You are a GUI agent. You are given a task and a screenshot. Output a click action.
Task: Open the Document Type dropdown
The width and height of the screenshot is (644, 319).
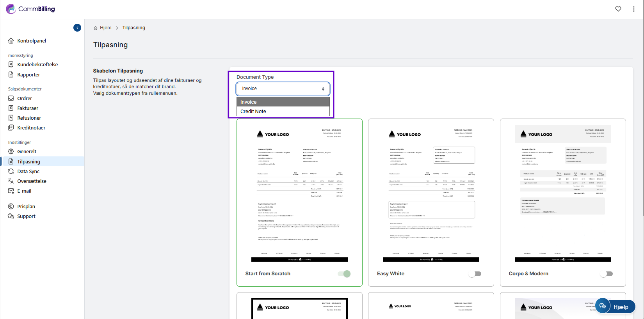[x=283, y=89]
